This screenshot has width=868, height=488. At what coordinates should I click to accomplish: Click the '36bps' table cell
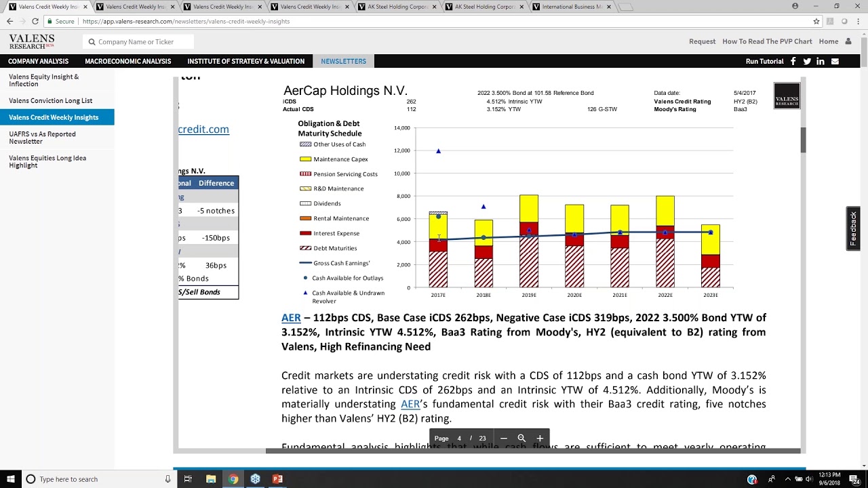pyautogui.click(x=216, y=265)
